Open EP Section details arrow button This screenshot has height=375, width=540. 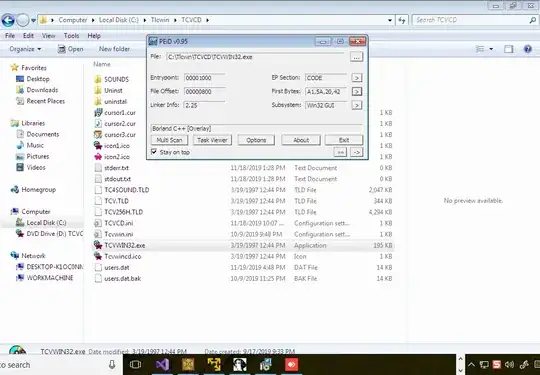357,78
